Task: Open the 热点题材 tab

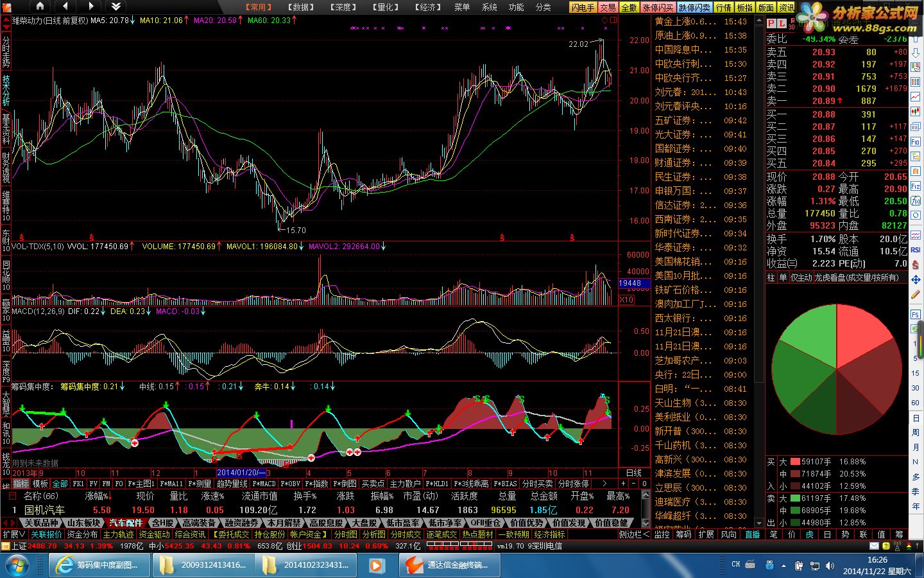Action: pyautogui.click(x=477, y=534)
